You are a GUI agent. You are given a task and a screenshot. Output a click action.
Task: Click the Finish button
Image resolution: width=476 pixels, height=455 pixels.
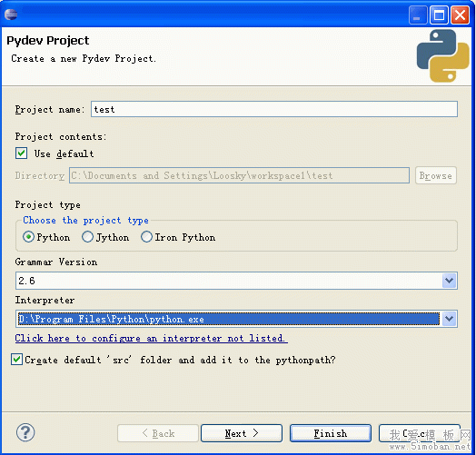(331, 433)
